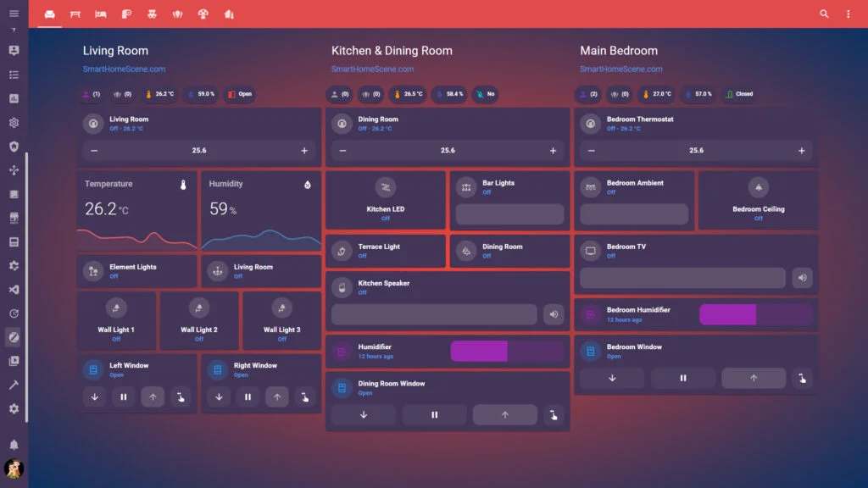The width and height of the screenshot is (868, 488).
Task: Open notifications bell in sidebar
Action: click(14, 445)
